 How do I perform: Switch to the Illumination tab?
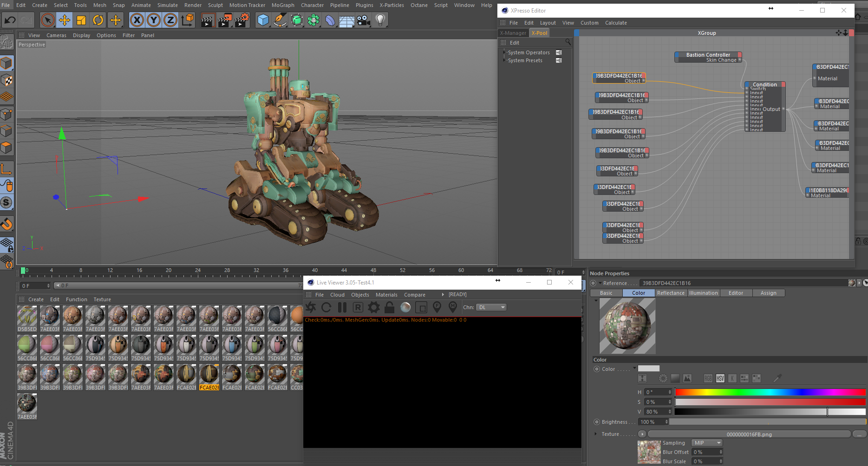pyautogui.click(x=703, y=293)
